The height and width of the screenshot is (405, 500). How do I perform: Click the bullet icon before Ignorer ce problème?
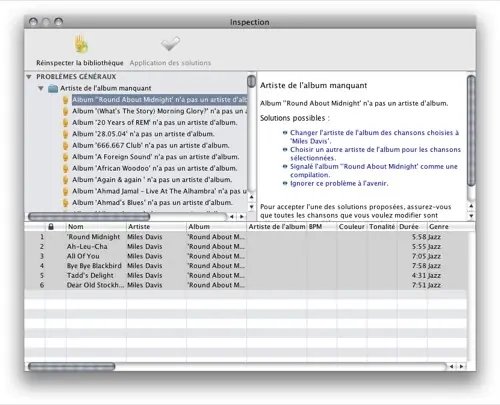point(285,183)
